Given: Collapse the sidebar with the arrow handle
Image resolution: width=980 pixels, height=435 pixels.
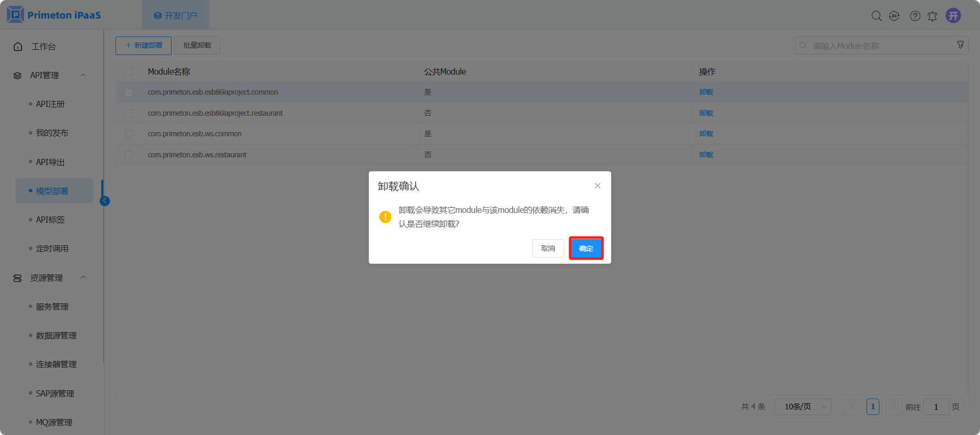Looking at the screenshot, I should [x=105, y=201].
